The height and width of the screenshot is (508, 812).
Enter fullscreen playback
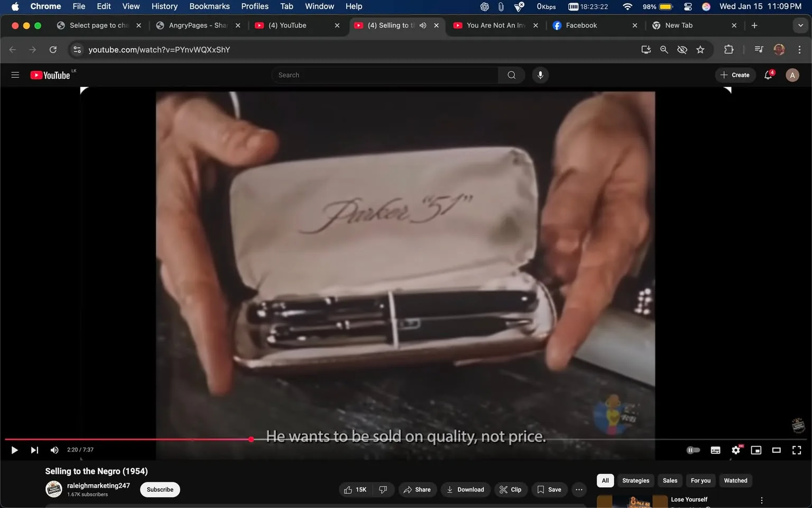coord(796,450)
